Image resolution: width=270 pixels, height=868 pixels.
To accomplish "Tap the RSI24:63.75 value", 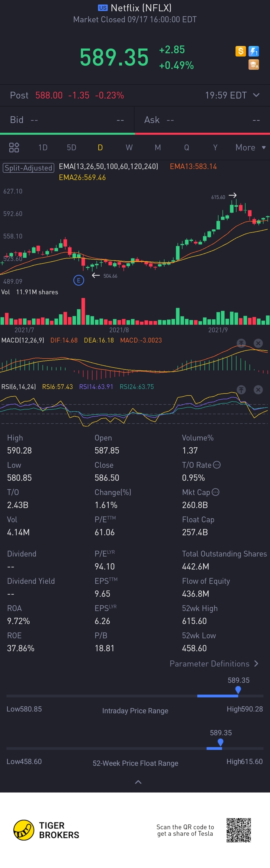I will coord(137,387).
